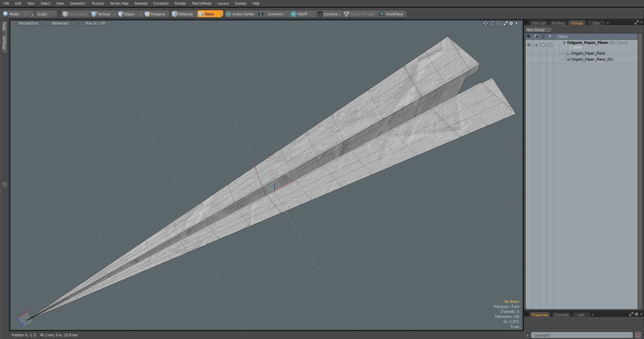Toggle Ray GL: Off viewport button
This screenshot has height=339, width=644.
coord(95,23)
